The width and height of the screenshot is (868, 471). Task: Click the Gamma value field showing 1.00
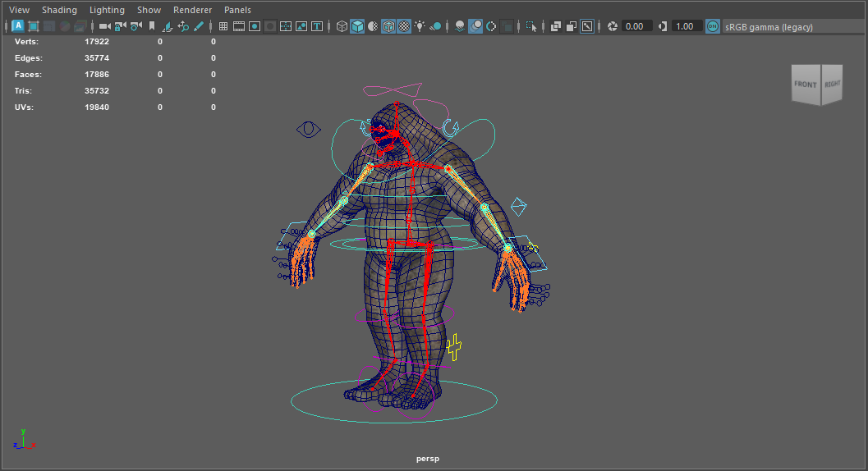point(684,26)
